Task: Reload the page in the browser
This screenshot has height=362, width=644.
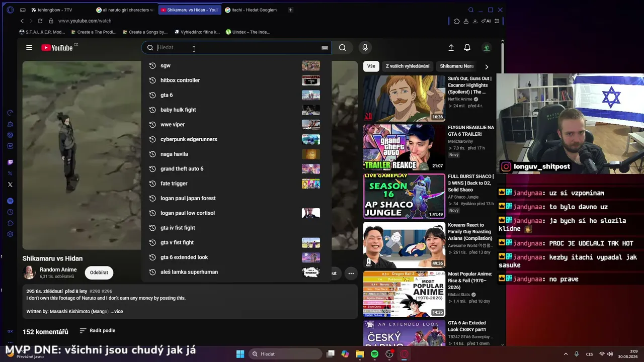Action: pyautogui.click(x=40, y=21)
